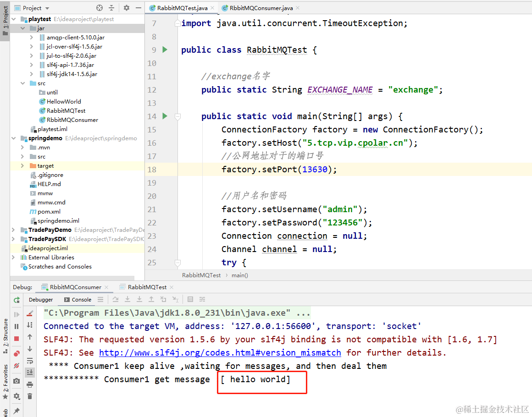Rerun RbbitMQConsumer debug session
Image resolution: width=532 pixels, height=417 pixels.
pyautogui.click(x=17, y=300)
